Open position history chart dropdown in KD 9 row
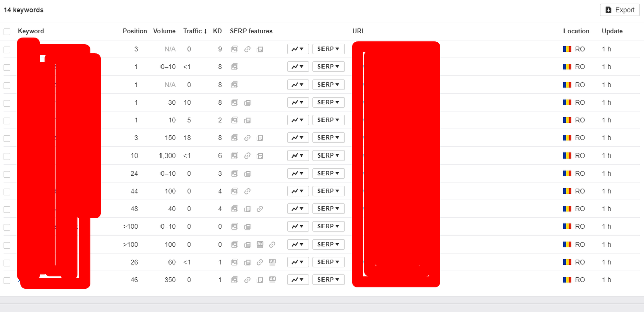This screenshot has height=312, width=644. click(x=298, y=49)
